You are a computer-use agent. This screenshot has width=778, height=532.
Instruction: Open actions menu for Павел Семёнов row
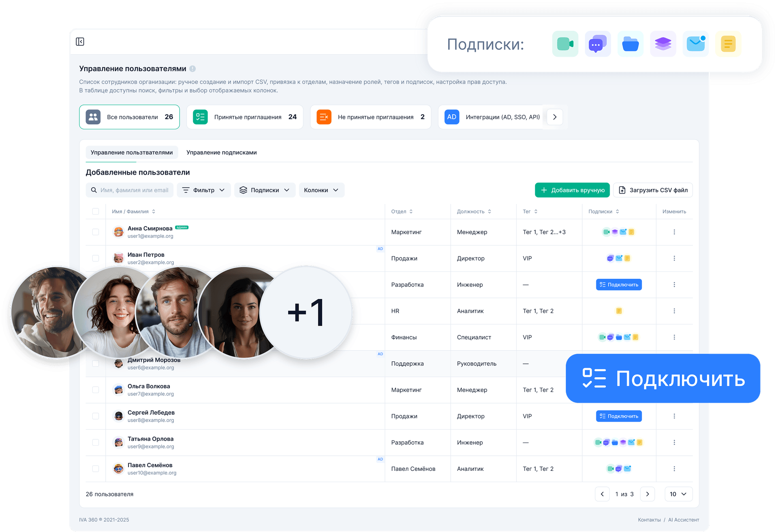click(674, 469)
